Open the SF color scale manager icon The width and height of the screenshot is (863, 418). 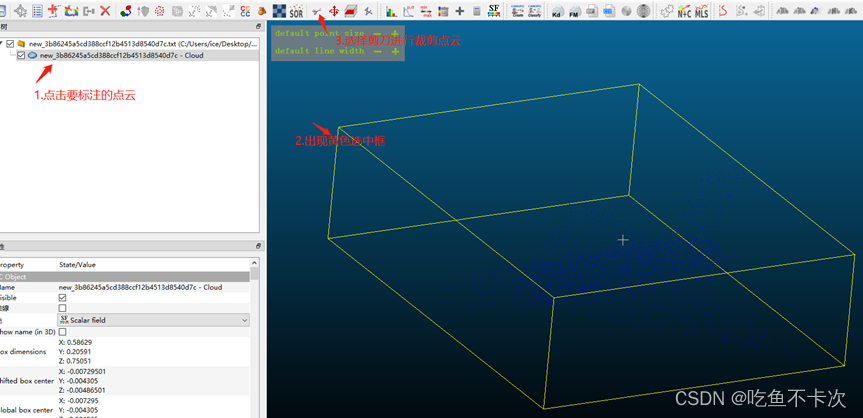[x=494, y=10]
